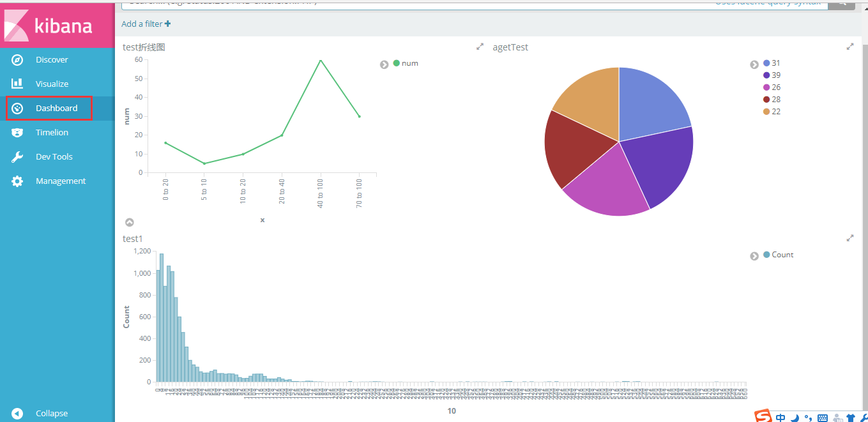The width and height of the screenshot is (868, 422).
Task: Click the '70 to 100' x-axis label
Action: point(360,192)
